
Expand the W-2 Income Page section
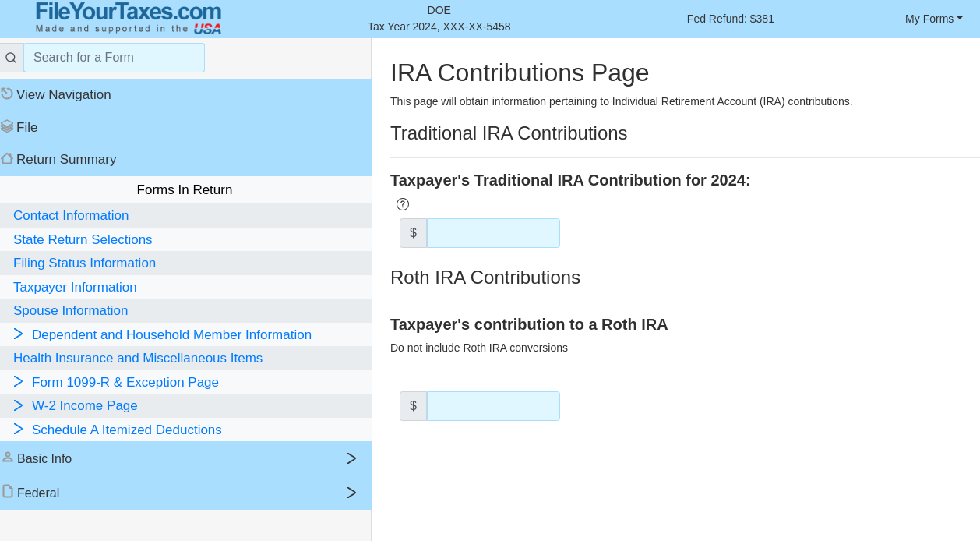pyautogui.click(x=19, y=405)
